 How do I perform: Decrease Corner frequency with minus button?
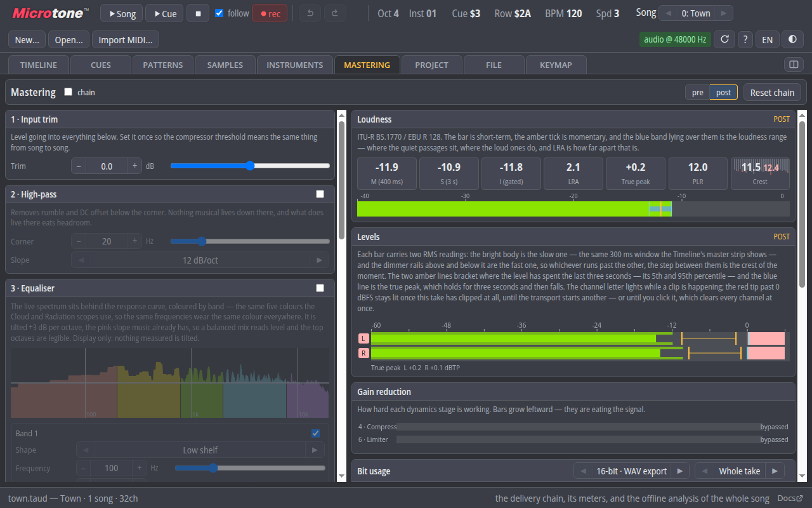tap(79, 241)
